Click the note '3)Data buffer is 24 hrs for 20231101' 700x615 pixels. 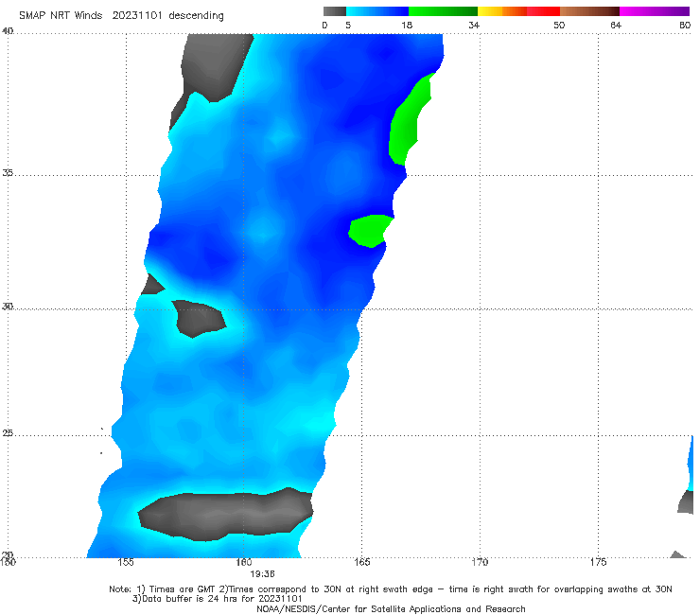coord(217,599)
